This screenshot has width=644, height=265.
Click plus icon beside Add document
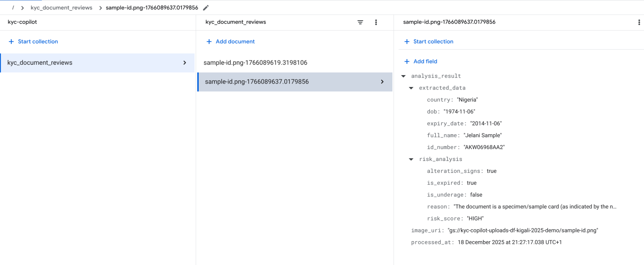pos(209,41)
